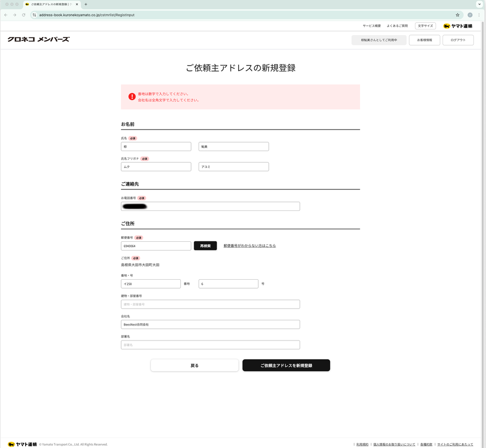
Task: Click the クロネコメンバーズ logo
Action: [38, 39]
